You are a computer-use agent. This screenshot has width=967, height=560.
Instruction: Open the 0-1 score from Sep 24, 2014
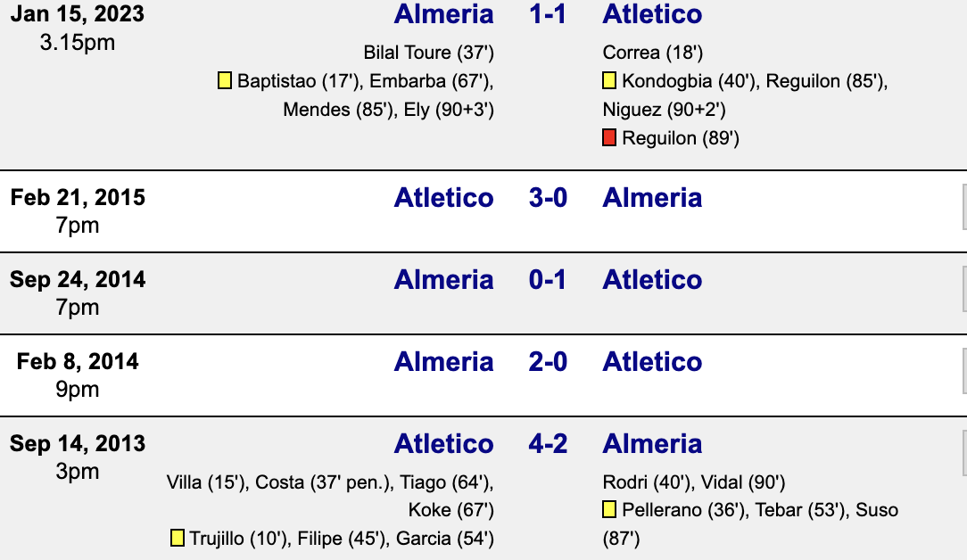pyautogui.click(x=548, y=280)
